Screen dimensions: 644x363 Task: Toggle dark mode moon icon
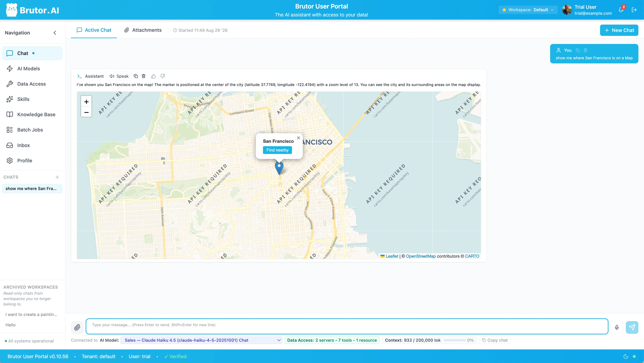click(626, 356)
